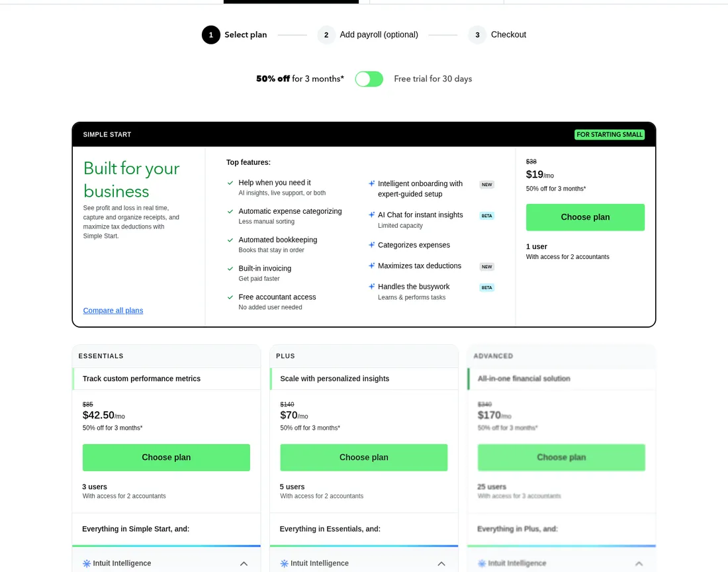Click sparkle icon beside Categorizes expenses

click(x=371, y=245)
